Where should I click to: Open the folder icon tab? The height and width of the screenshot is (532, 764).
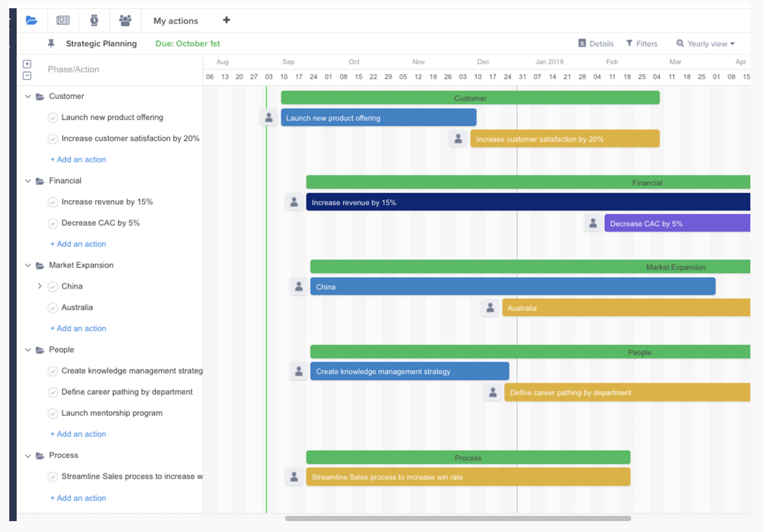pyautogui.click(x=32, y=21)
